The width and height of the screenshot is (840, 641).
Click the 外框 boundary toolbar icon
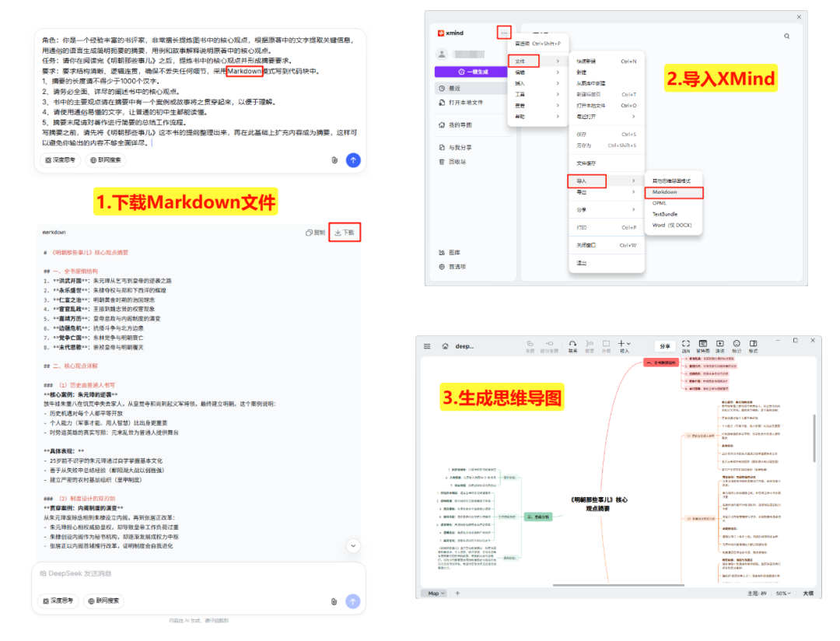[x=606, y=347]
